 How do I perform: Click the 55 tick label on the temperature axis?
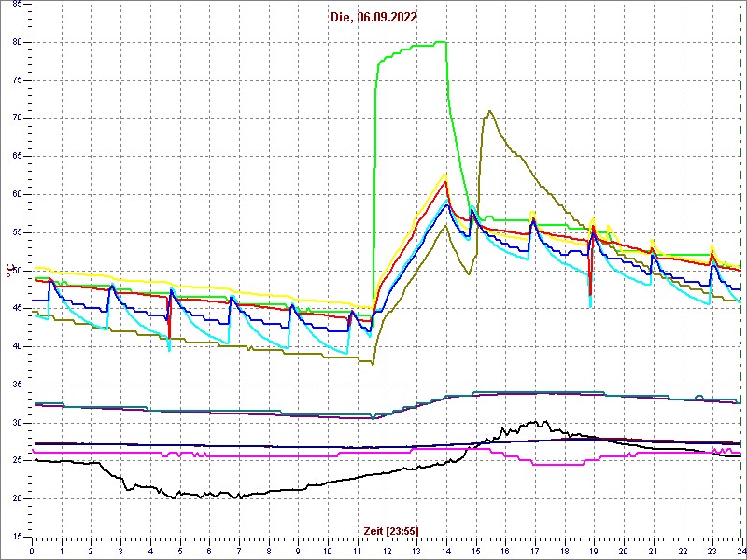16,232
